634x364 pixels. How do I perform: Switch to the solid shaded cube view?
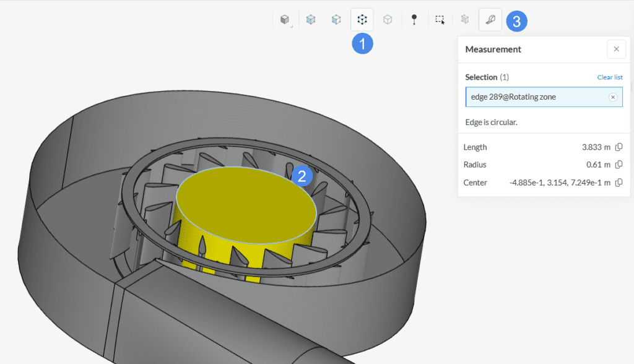285,19
